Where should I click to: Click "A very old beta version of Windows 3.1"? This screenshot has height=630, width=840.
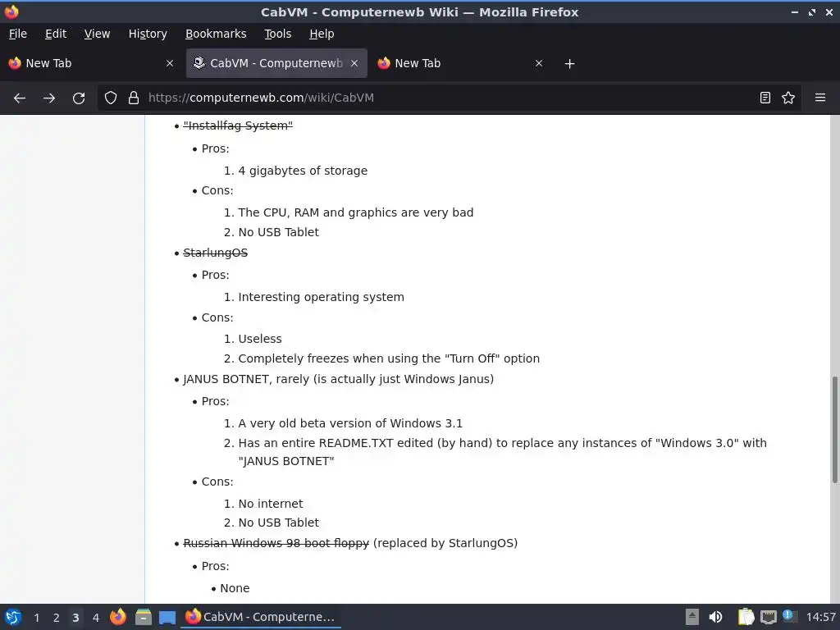[350, 424]
